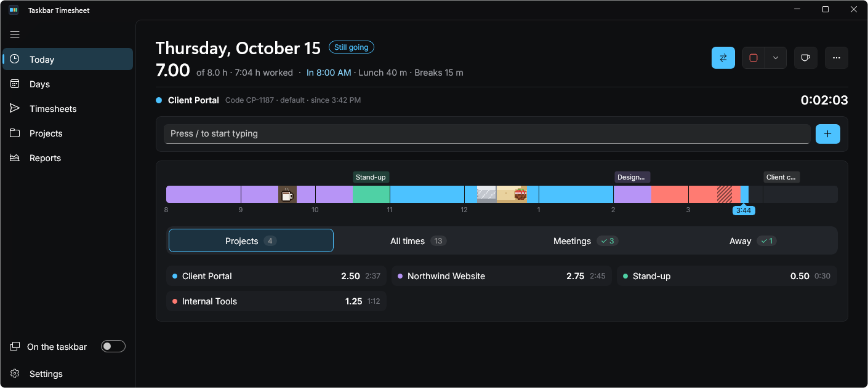Image resolution: width=868 pixels, height=388 pixels.
Task: Click the Client c… label on timeline
Action: pos(781,177)
